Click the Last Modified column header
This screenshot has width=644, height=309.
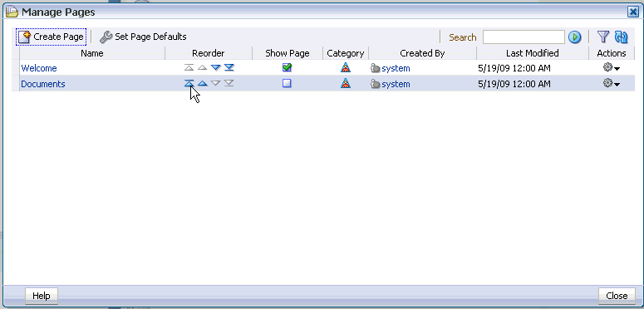(x=533, y=53)
